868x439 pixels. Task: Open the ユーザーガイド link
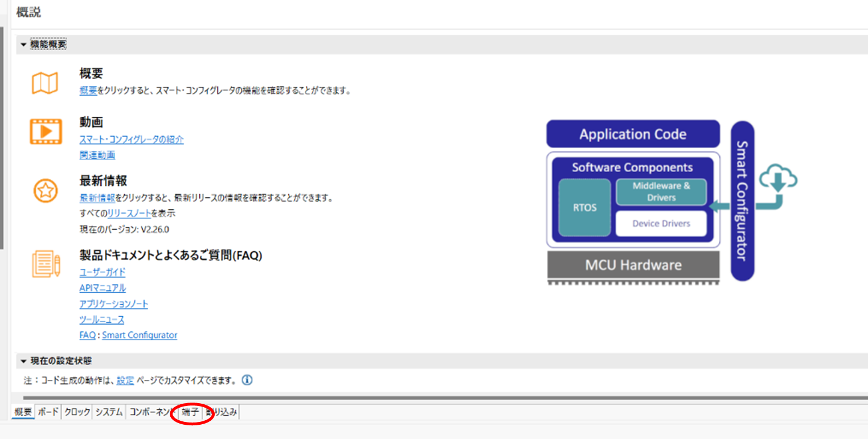point(103,272)
